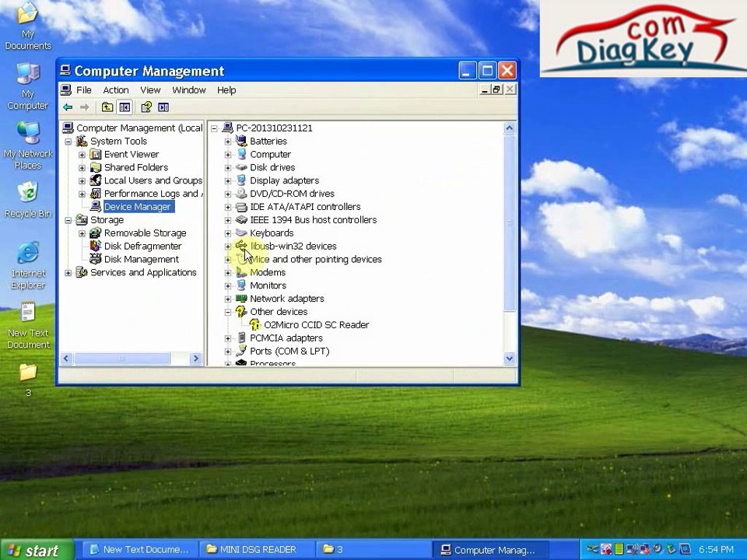
Task: Open the Internet Explorer desktop icon
Action: coord(28,266)
